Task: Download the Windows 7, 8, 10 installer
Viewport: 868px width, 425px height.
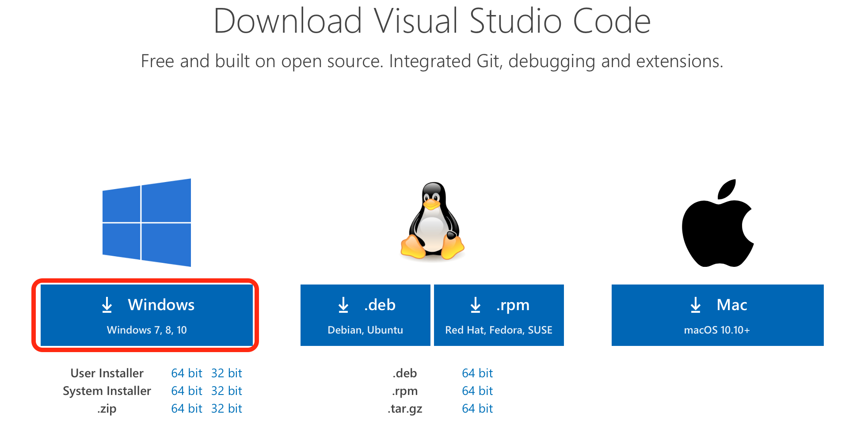Action: [147, 315]
